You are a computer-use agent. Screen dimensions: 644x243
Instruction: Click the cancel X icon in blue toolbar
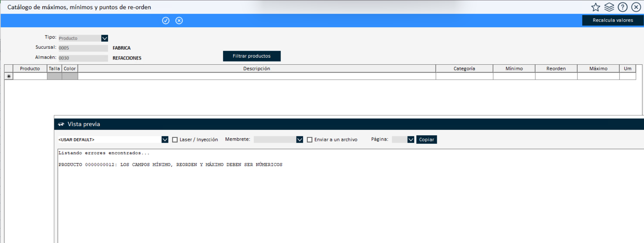pos(179,21)
